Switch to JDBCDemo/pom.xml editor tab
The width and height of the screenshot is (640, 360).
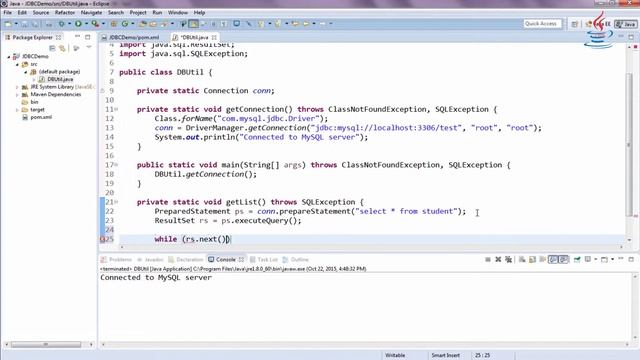pos(134,37)
